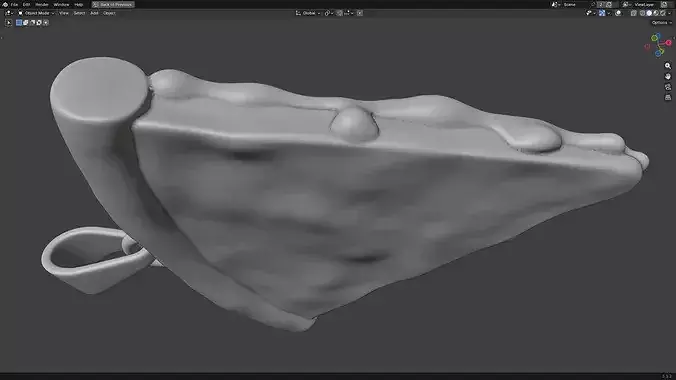Open the snapping options dropdown
The width and height of the screenshot is (676, 380).
click(x=349, y=13)
